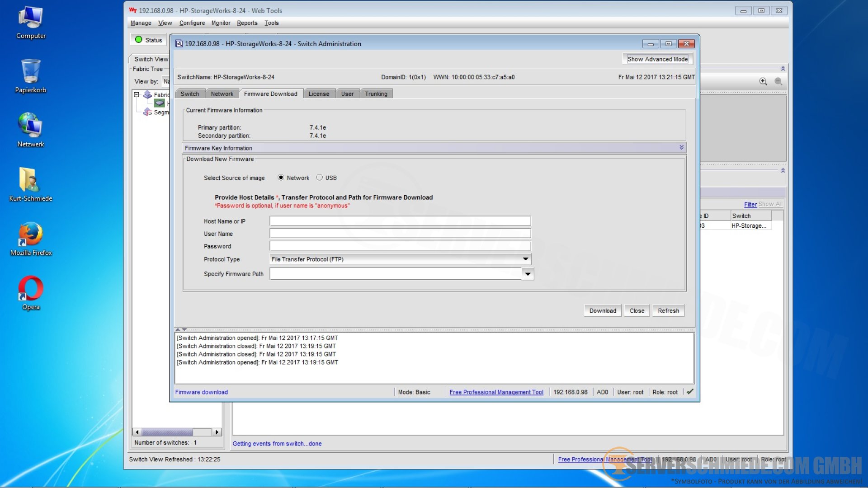The width and height of the screenshot is (868, 488).
Task: Click the zoom out magnifier icon
Action: tap(778, 81)
